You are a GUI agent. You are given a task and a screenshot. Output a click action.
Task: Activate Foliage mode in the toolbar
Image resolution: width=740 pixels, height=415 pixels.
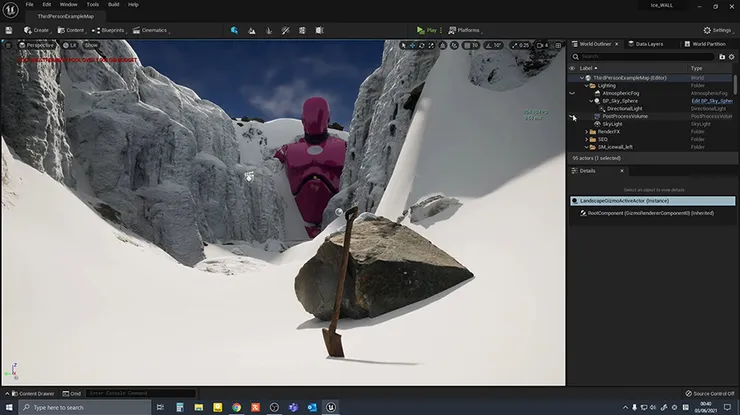[x=269, y=30]
